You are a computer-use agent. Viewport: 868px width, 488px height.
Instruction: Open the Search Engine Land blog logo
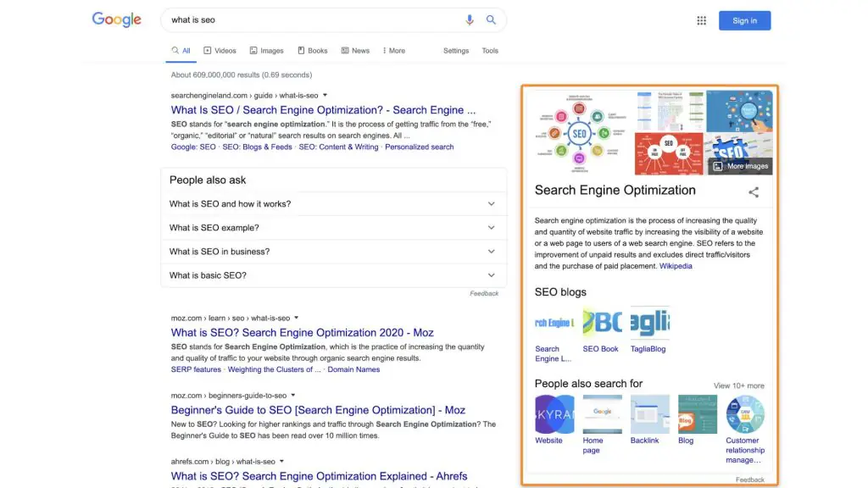(x=554, y=323)
